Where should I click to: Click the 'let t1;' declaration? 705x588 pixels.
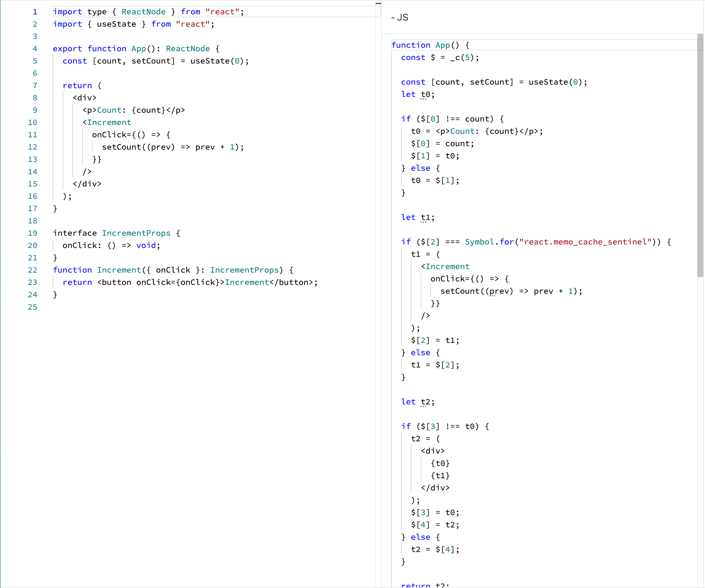(418, 217)
